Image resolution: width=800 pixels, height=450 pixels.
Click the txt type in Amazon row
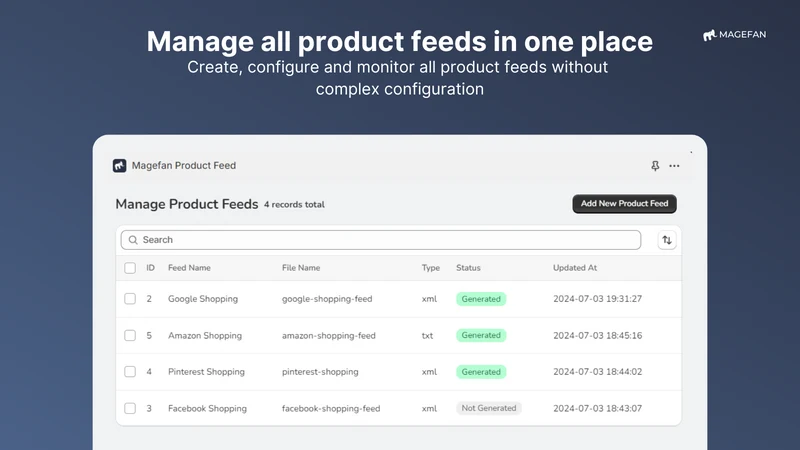tap(428, 336)
